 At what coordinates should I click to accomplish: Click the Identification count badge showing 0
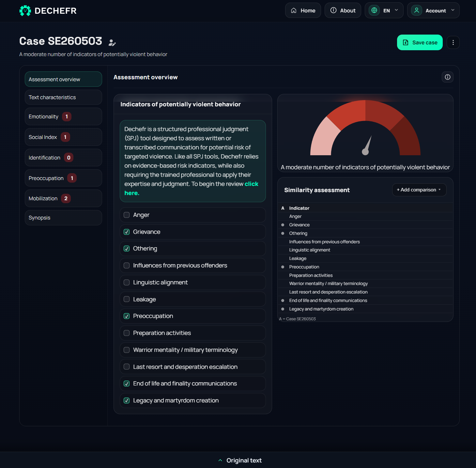(69, 158)
